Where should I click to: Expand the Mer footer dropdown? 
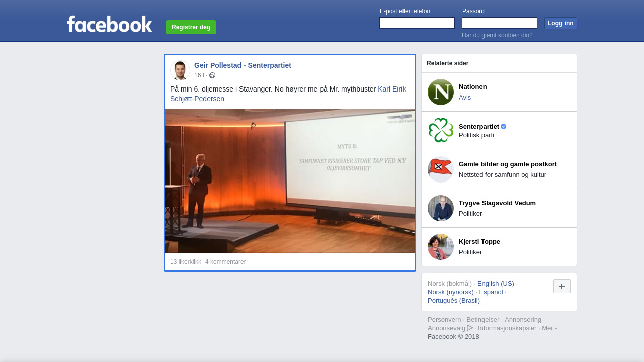(549, 328)
